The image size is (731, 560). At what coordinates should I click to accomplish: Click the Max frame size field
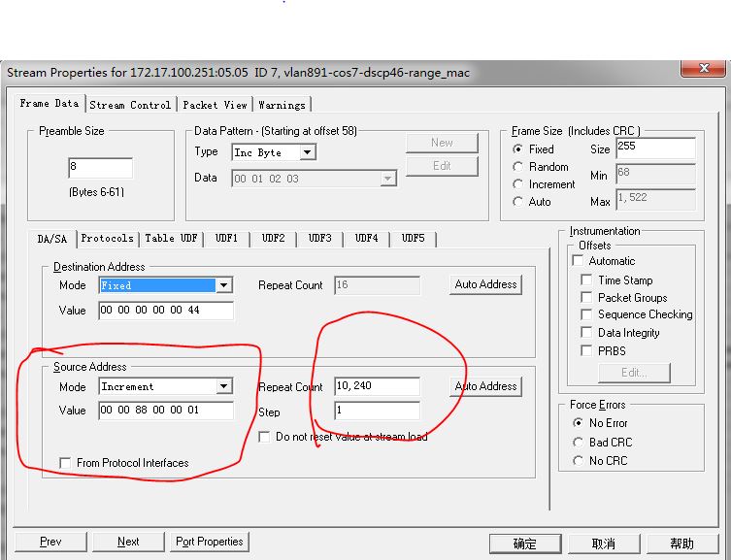coord(655,199)
